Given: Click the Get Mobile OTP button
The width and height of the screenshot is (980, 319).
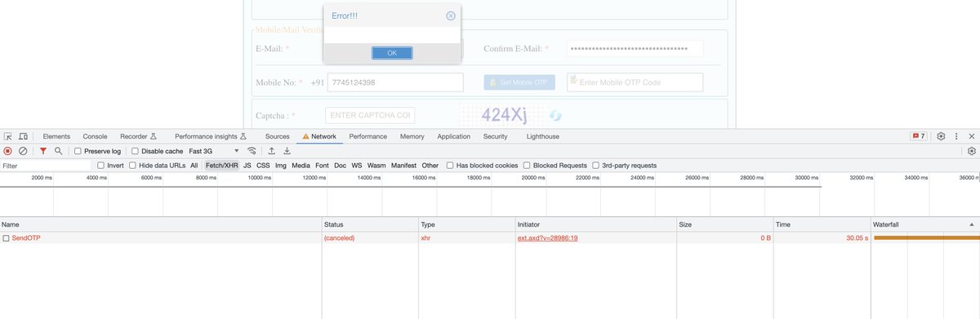Looking at the screenshot, I should tap(520, 82).
